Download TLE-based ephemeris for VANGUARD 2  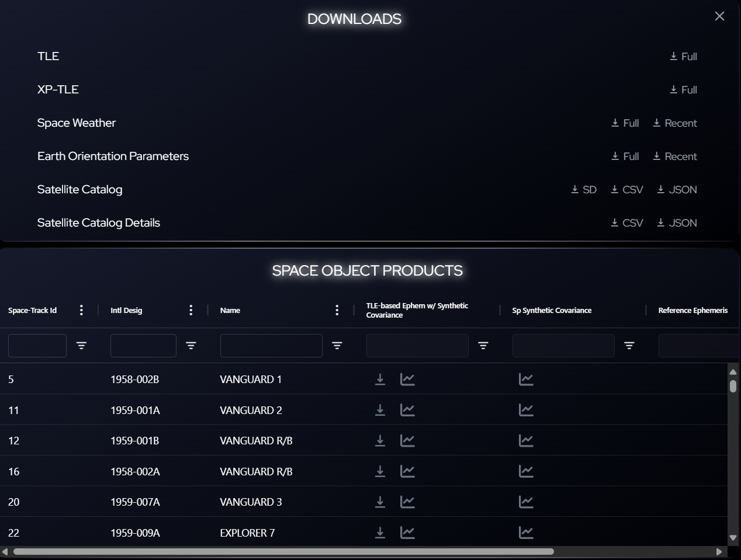[380, 410]
